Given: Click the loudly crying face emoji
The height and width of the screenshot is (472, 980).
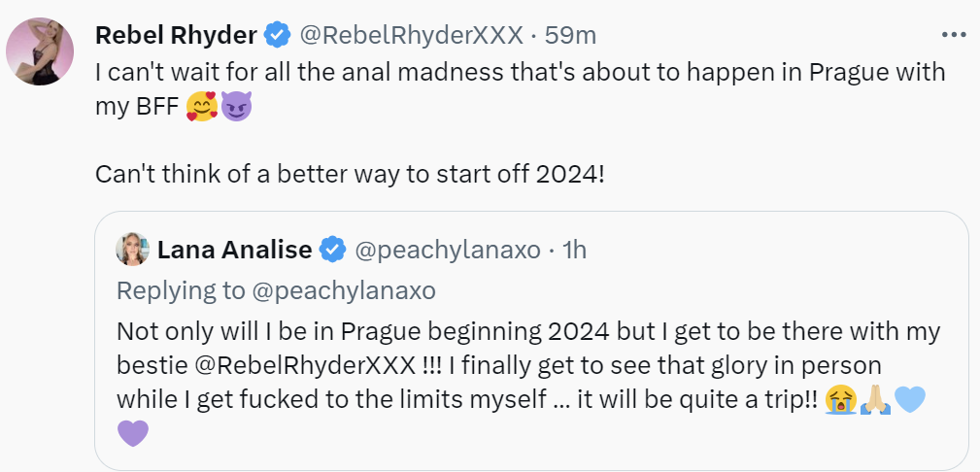Looking at the screenshot, I should tap(838, 398).
